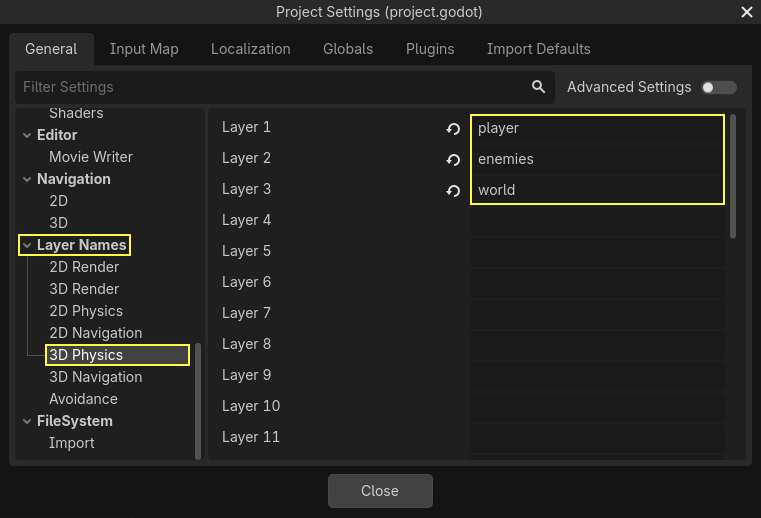Open the Localization tab
The height and width of the screenshot is (518, 761).
(x=250, y=49)
